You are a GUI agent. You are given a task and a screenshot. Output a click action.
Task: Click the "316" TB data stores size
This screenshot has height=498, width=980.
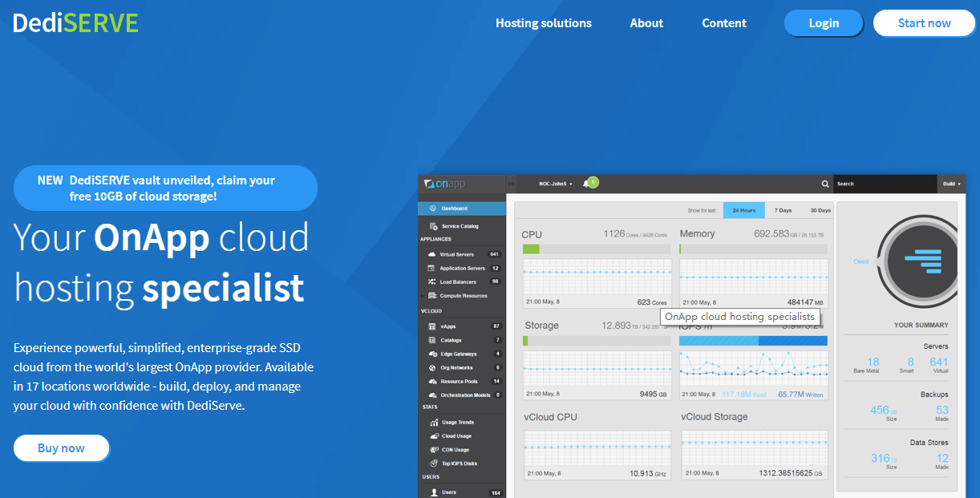pyautogui.click(x=881, y=458)
